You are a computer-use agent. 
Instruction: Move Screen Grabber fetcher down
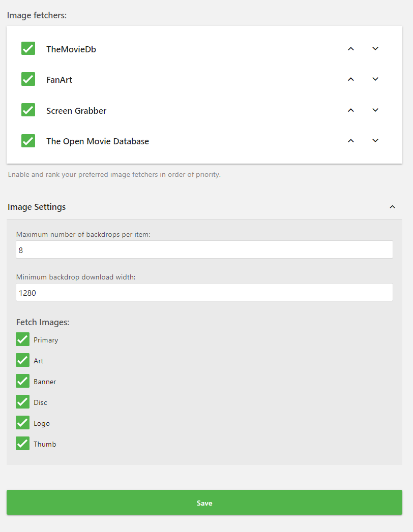click(x=375, y=110)
